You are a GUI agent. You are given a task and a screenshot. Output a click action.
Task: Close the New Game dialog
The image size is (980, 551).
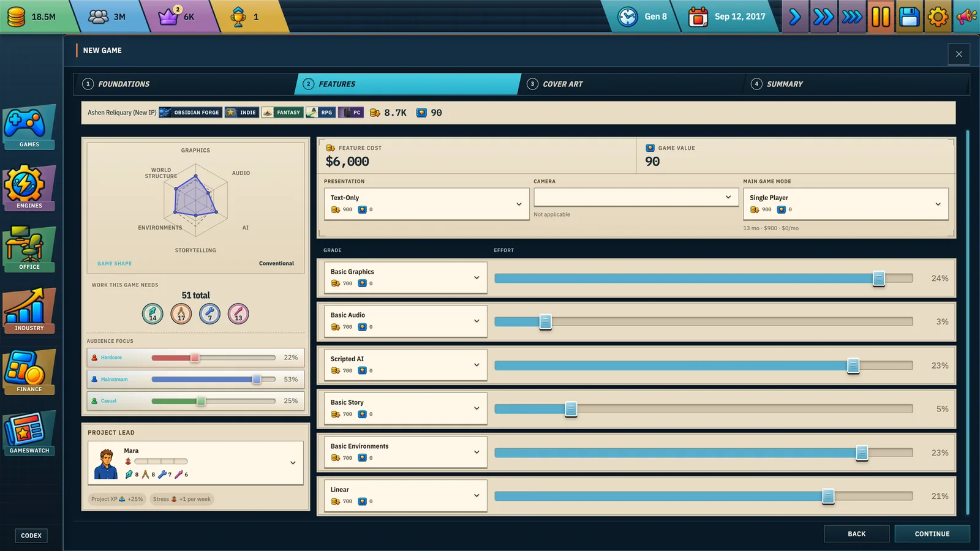pyautogui.click(x=959, y=54)
